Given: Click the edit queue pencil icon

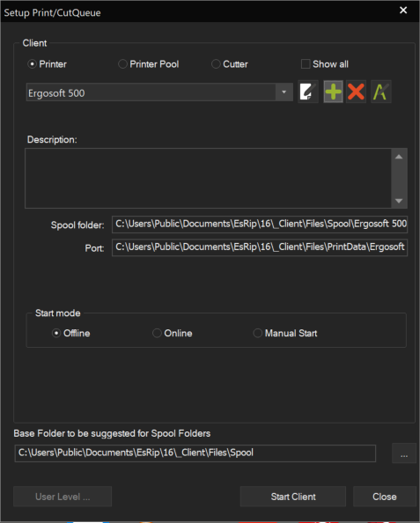Looking at the screenshot, I should (x=308, y=92).
